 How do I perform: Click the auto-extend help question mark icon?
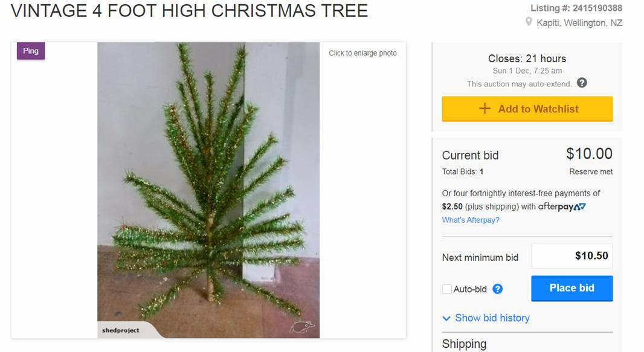click(582, 83)
